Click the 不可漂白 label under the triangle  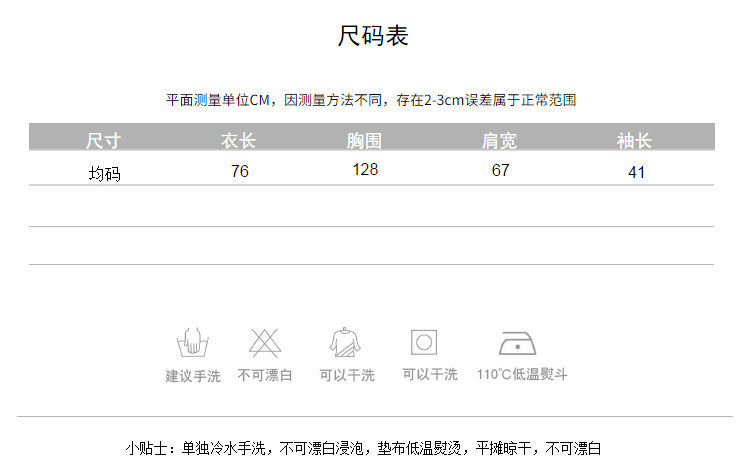coord(265,375)
